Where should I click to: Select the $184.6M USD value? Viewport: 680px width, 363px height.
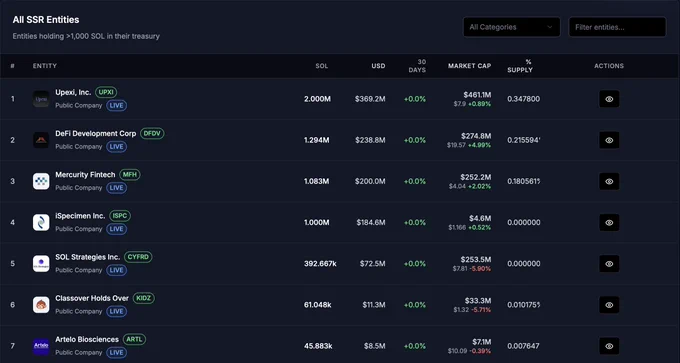click(371, 222)
